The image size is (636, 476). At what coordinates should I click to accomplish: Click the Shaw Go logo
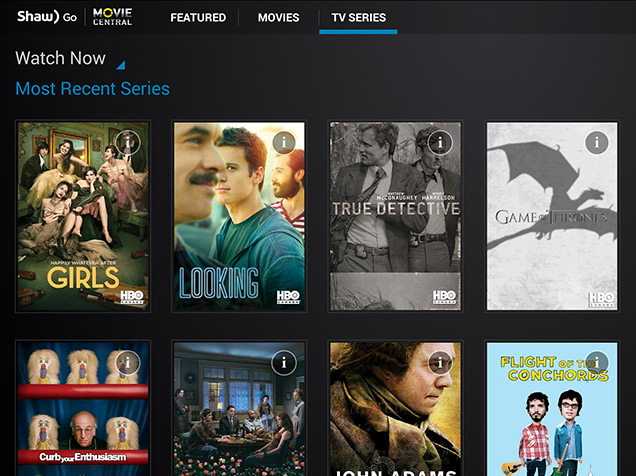coord(47,17)
